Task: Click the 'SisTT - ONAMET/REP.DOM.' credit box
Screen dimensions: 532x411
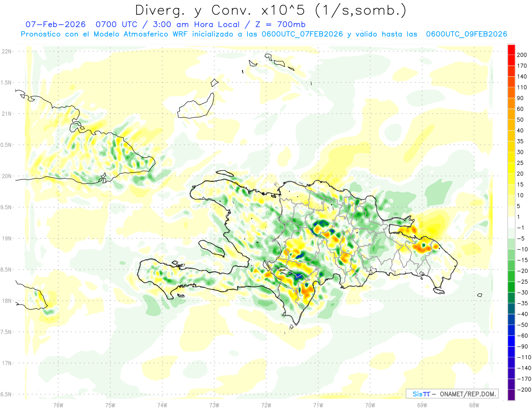Action: [452, 394]
